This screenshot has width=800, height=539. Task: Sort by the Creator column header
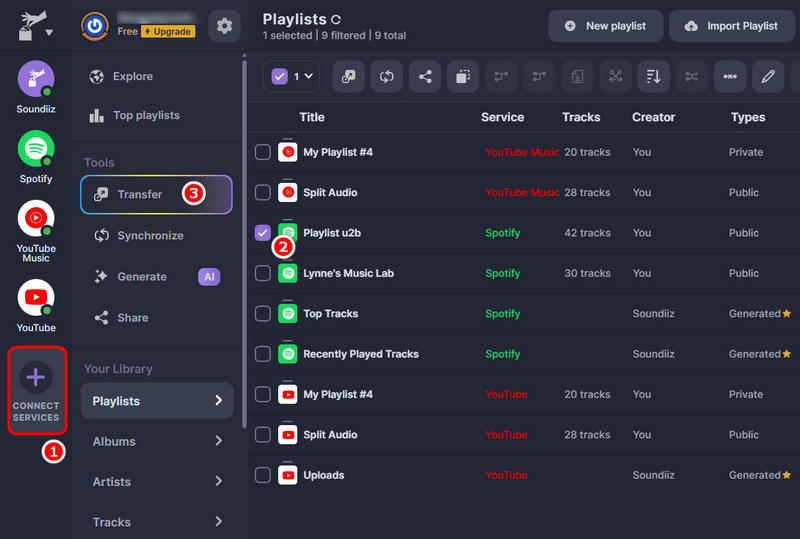654,117
